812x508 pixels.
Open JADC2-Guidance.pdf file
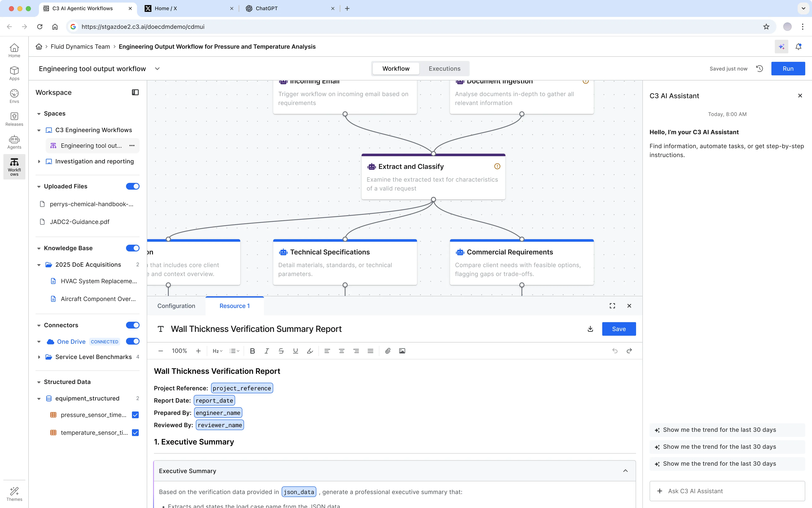tap(80, 222)
